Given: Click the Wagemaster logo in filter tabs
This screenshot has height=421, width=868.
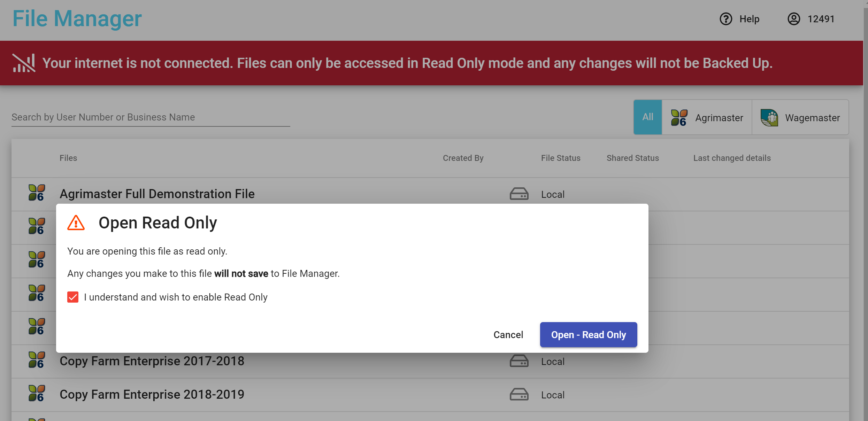Looking at the screenshot, I should [x=769, y=117].
